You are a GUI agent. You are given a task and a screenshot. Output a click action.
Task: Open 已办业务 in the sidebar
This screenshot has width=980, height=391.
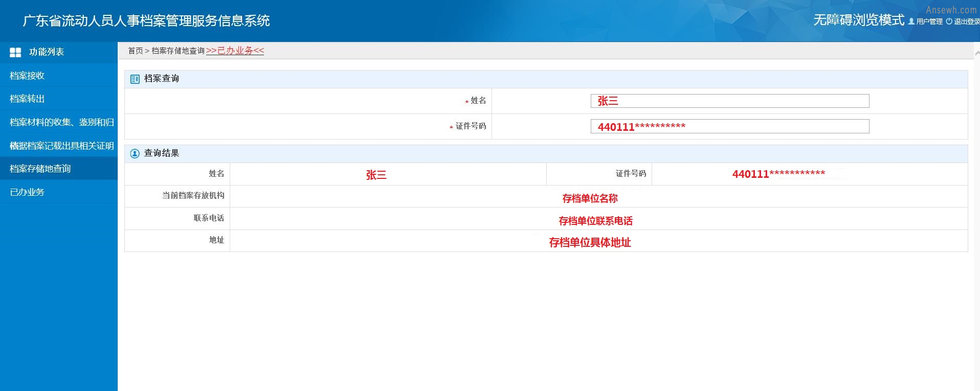(x=59, y=192)
